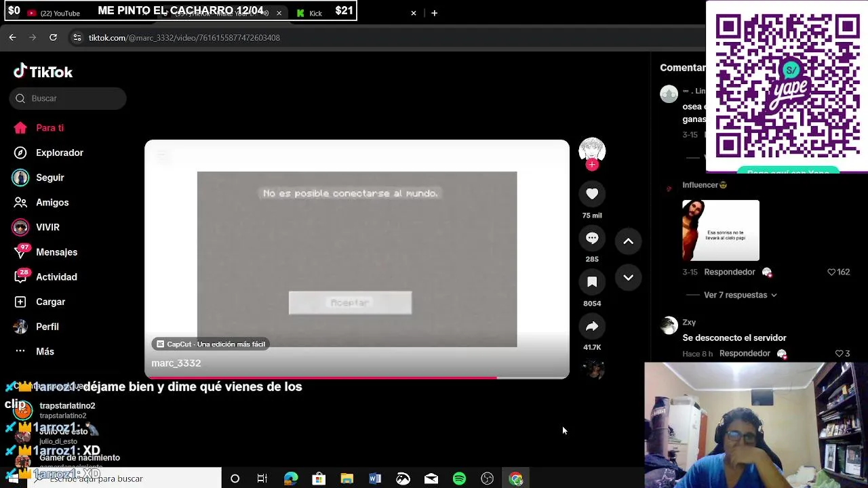868x488 pixels.
Task: Open Zxy's comment avatar
Action: (669, 326)
